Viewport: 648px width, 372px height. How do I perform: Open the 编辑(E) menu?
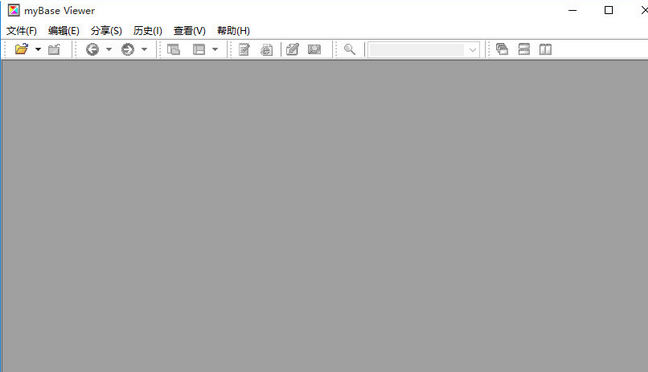click(64, 31)
